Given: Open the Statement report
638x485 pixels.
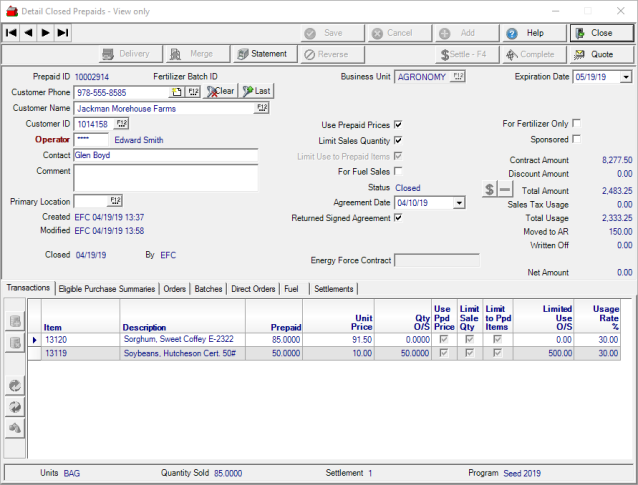Looking at the screenshot, I should click(x=262, y=54).
